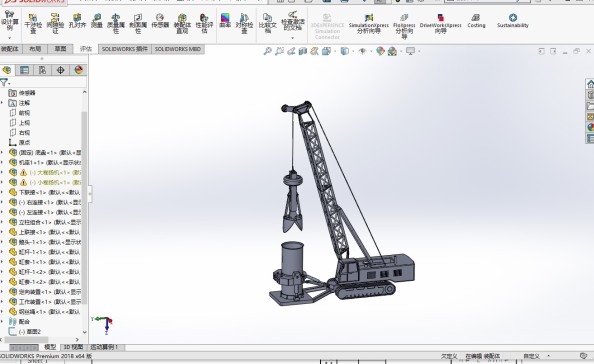
Task: Run 性能评估 performance evaluation
Action: click(204, 23)
